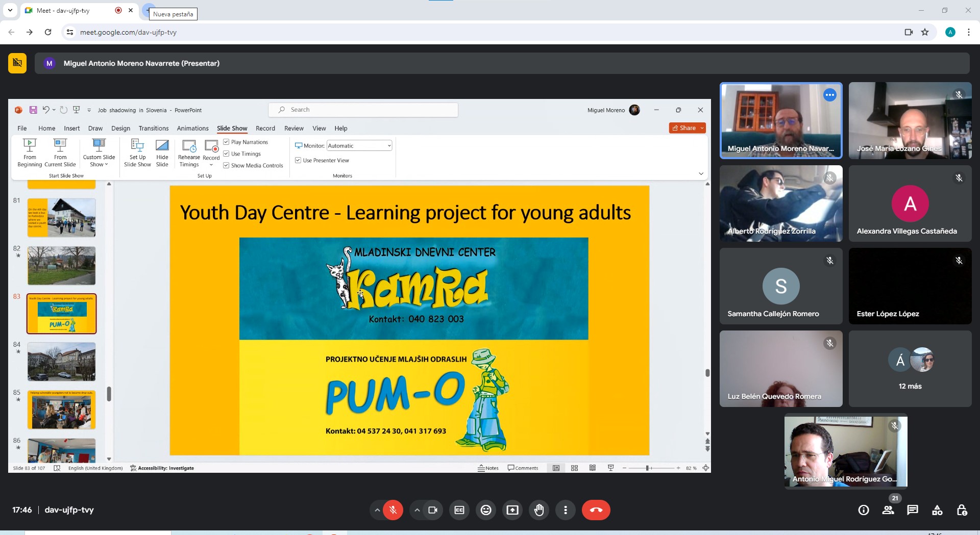
Task: Reload the Meet page
Action: [x=48, y=32]
